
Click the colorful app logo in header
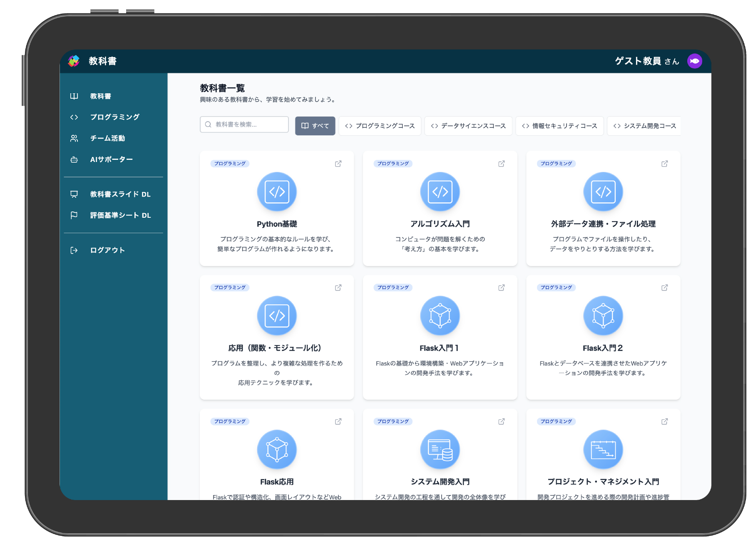click(74, 61)
